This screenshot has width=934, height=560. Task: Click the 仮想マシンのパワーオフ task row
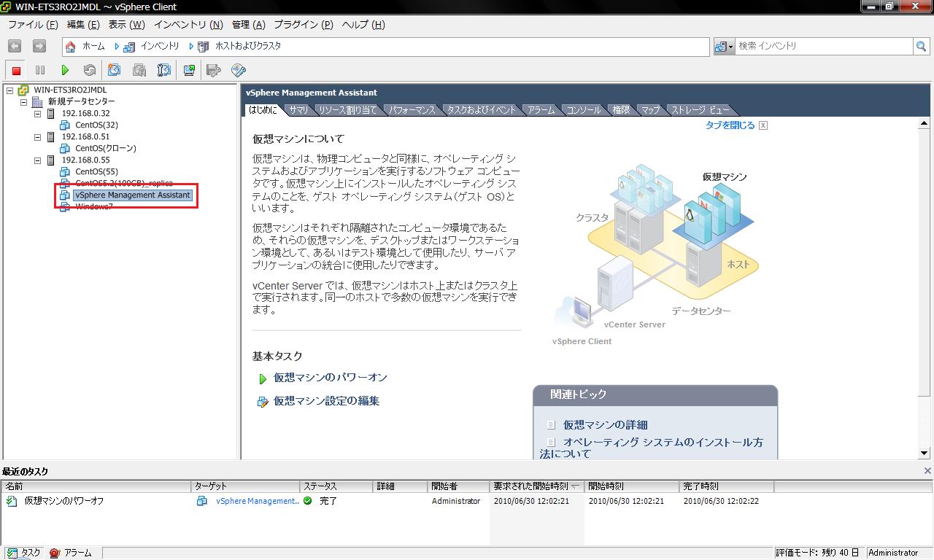point(467,502)
